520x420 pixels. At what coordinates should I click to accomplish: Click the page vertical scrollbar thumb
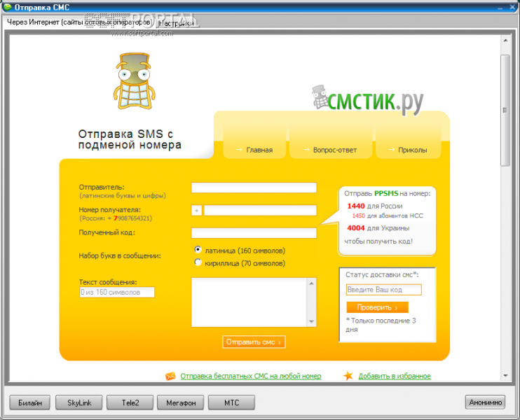[505, 111]
